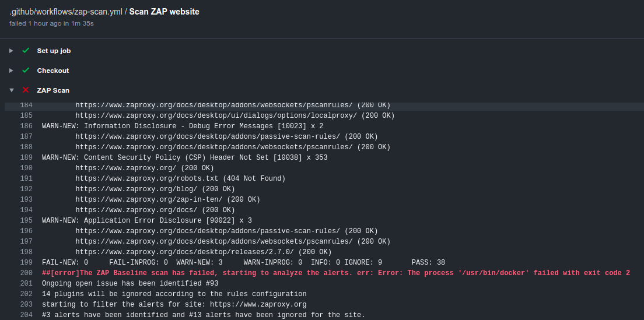Open the desktop/releases/2.7.0 URL
644x320 pixels.
187,252
